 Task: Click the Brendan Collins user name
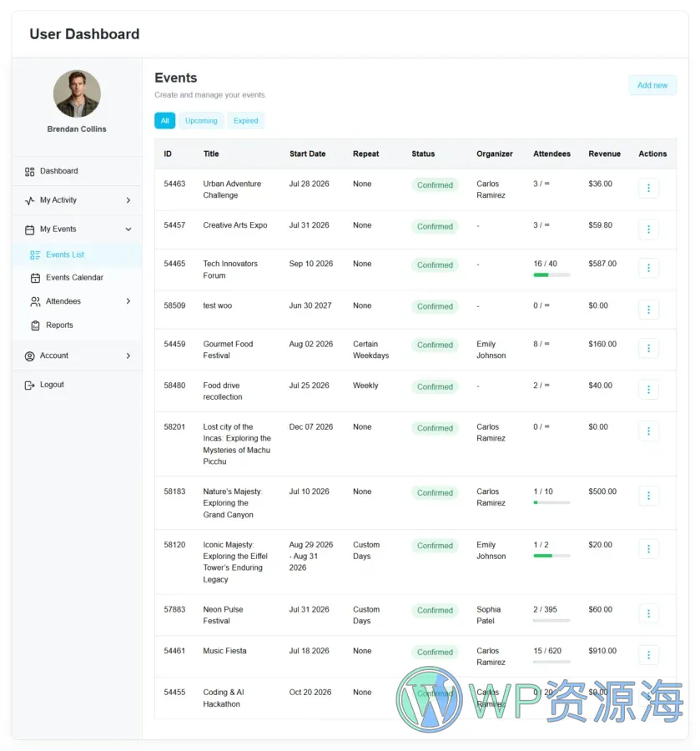pos(77,129)
